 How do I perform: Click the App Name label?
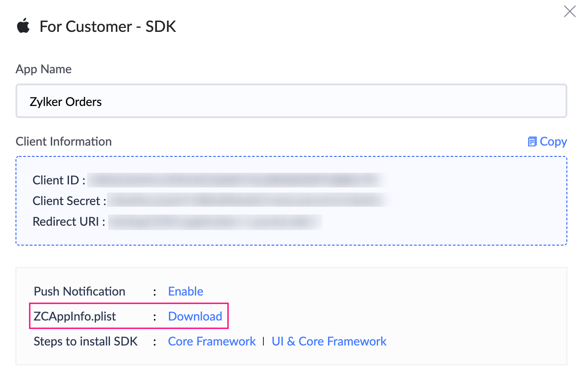44,69
